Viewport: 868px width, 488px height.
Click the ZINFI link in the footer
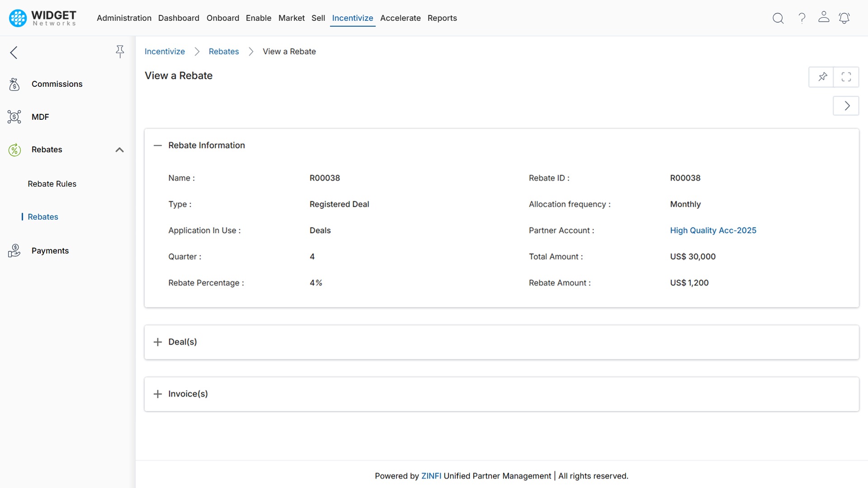pyautogui.click(x=431, y=476)
